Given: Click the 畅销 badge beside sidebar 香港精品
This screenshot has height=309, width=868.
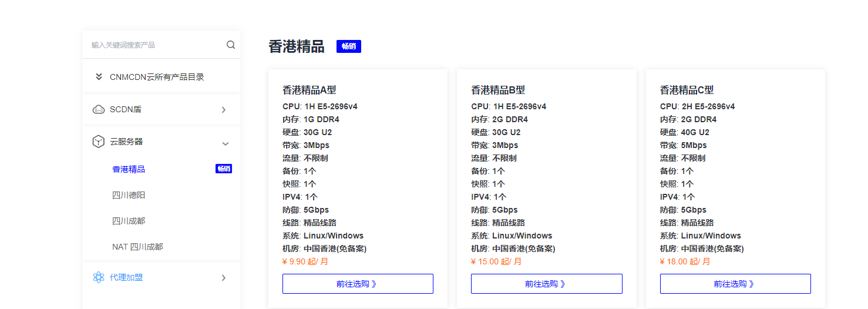Looking at the screenshot, I should pyautogui.click(x=224, y=169).
